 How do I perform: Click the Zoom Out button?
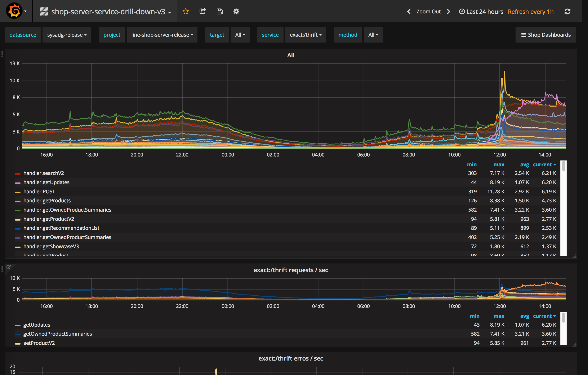coord(429,11)
